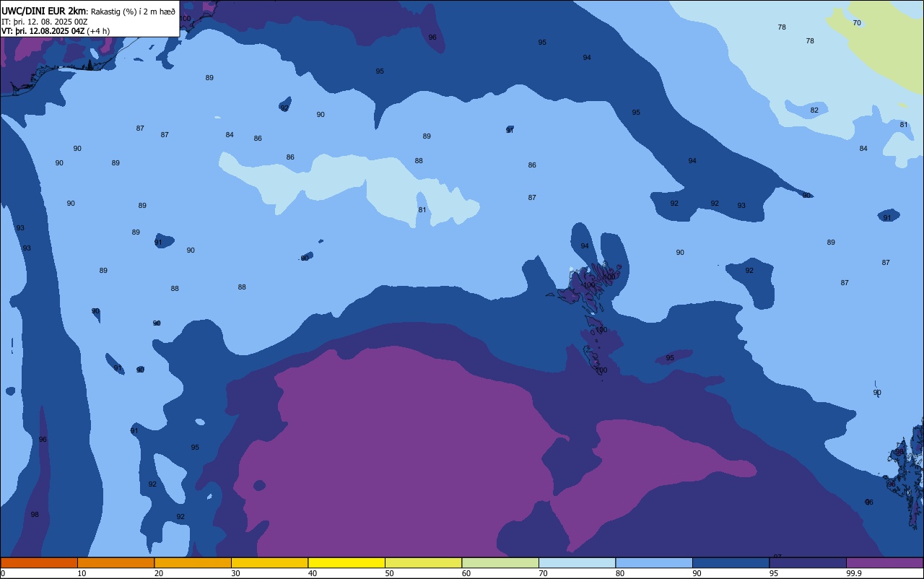Click the 10–20 orange legend swatch
This screenshot has width=924, height=579.
(115, 562)
